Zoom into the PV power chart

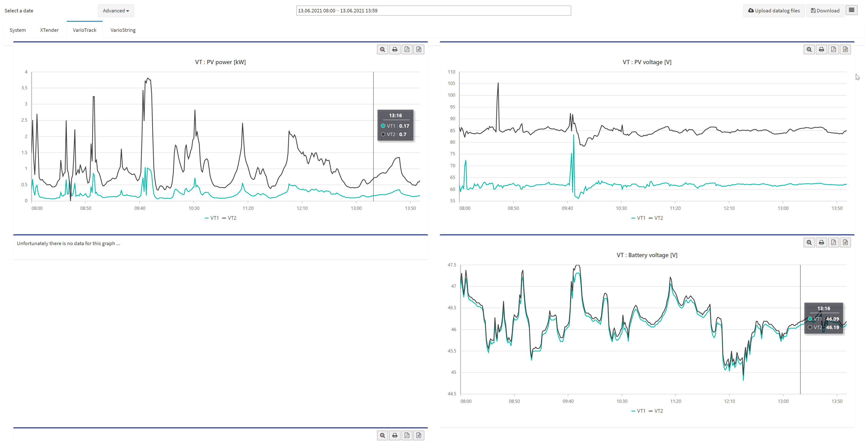[x=382, y=50]
